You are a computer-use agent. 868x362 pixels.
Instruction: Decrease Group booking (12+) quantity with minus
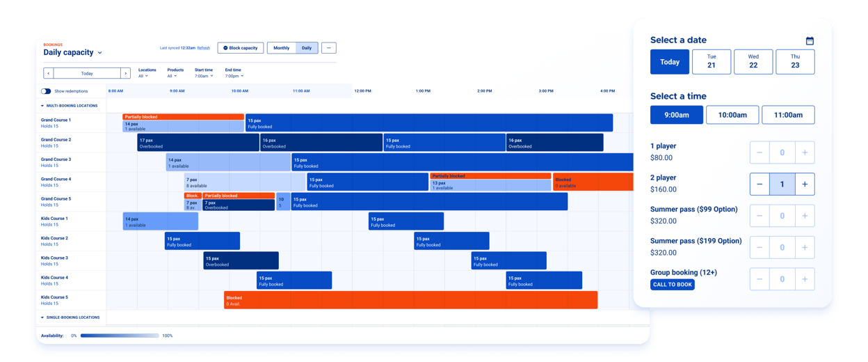(759, 279)
